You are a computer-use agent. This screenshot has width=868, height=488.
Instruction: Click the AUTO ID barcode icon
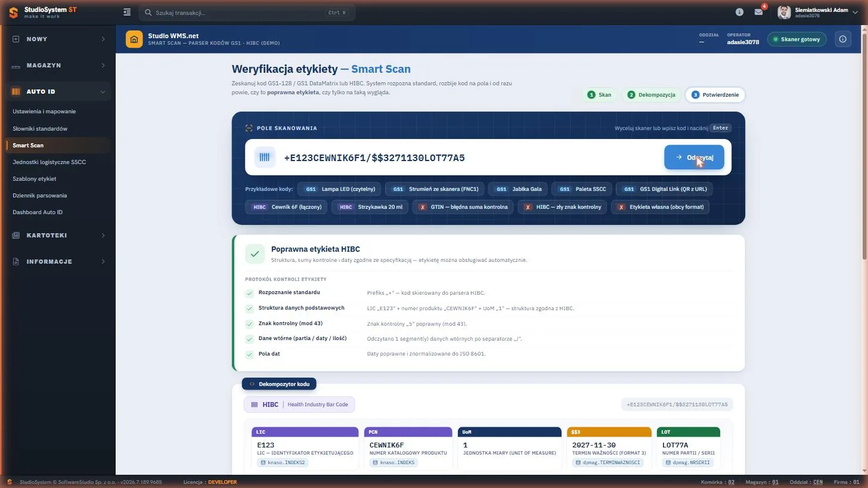[15, 91]
